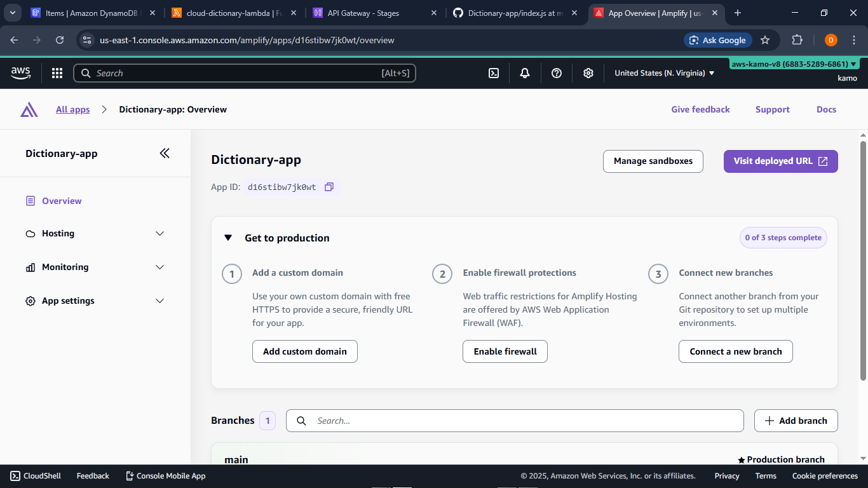868x488 pixels.
Task: Open help using the question mark icon
Action: click(557, 73)
